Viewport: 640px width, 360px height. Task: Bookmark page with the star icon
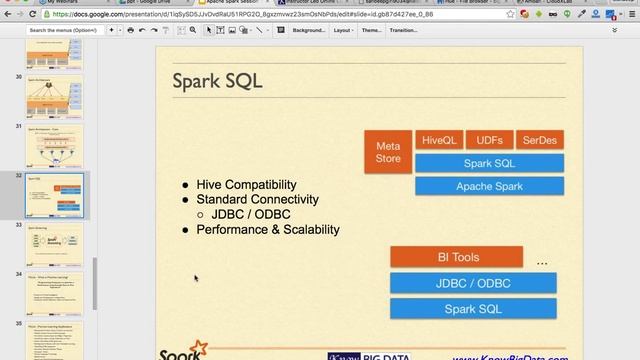510,14
